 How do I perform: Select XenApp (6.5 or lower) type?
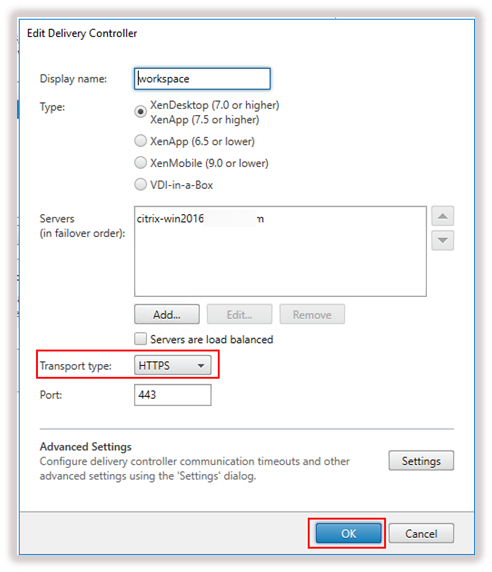coord(140,141)
